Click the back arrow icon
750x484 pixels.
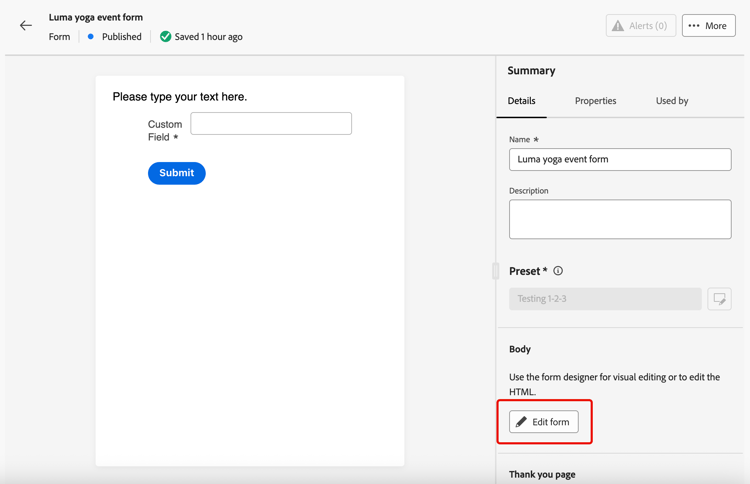point(26,26)
